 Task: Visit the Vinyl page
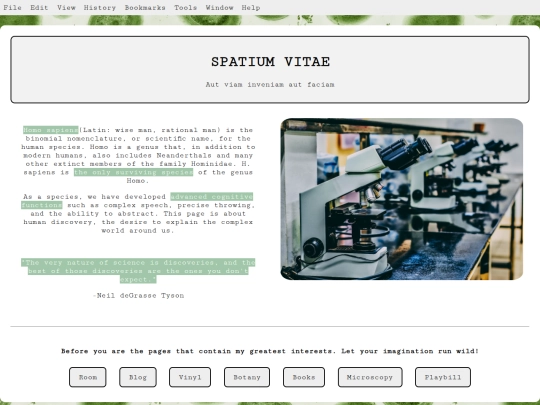190,377
